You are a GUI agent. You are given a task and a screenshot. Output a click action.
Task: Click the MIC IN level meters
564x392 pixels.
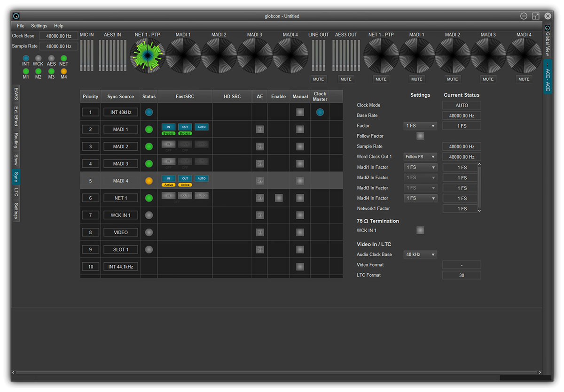click(87, 55)
